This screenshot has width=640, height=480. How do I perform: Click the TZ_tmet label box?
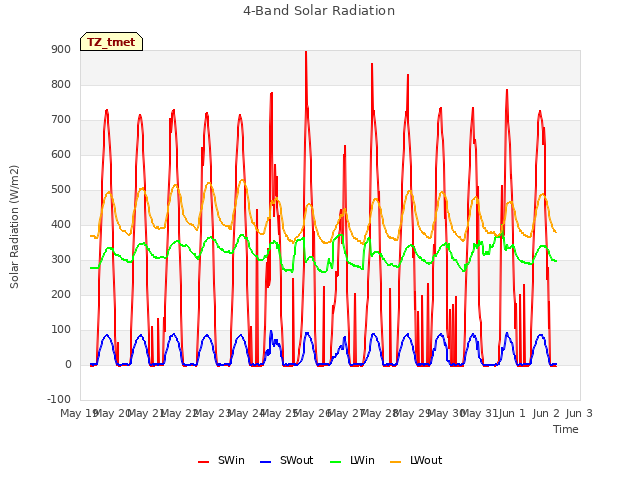(111, 42)
